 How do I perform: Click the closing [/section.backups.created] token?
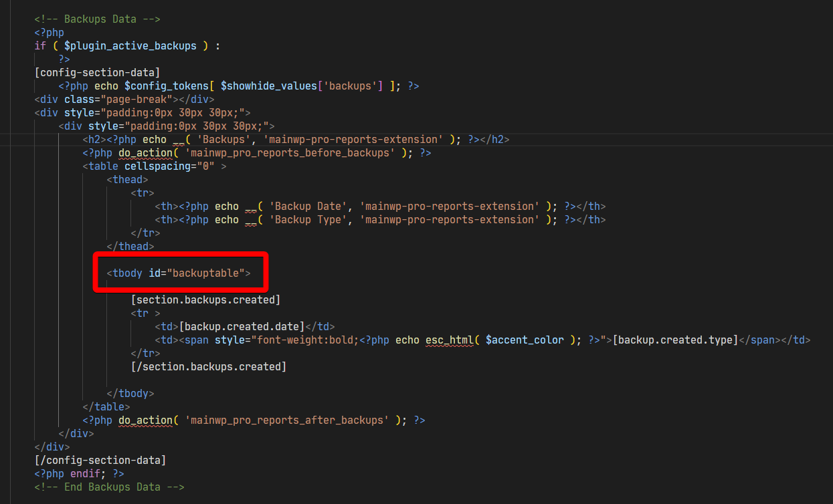[209, 366]
